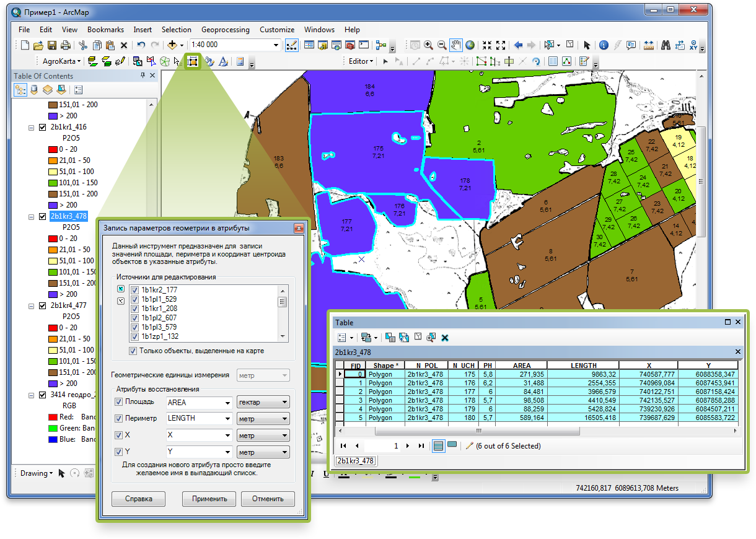
Task: Click the Add Data icon
Action: 172,45
